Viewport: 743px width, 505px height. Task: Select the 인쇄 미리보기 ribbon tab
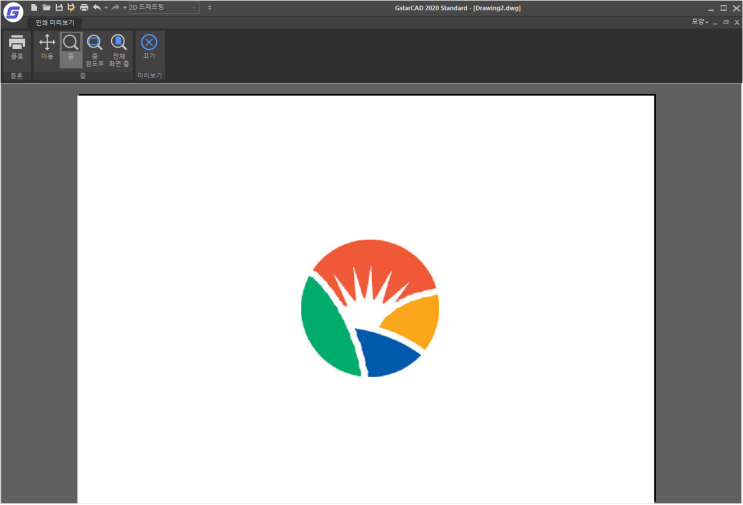[x=55, y=22]
